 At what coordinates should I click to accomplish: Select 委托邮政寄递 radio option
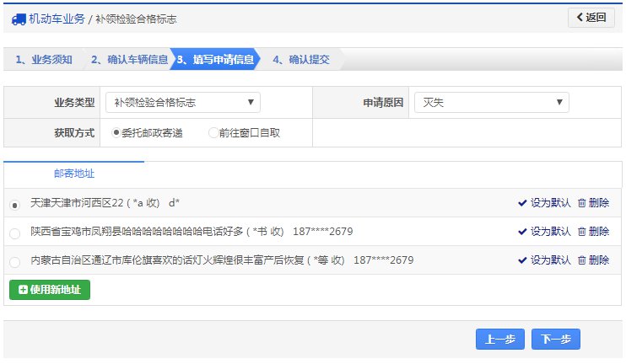pos(116,133)
